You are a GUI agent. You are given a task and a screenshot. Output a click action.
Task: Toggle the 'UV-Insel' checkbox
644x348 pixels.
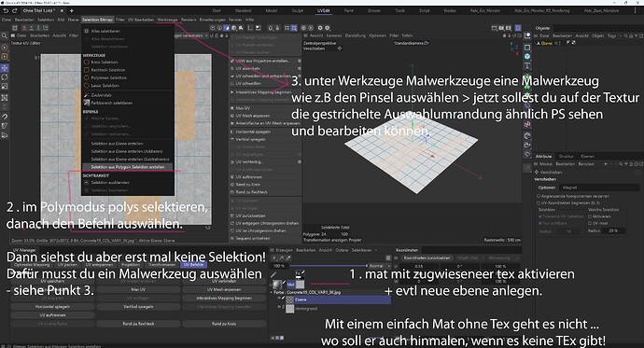point(590,223)
